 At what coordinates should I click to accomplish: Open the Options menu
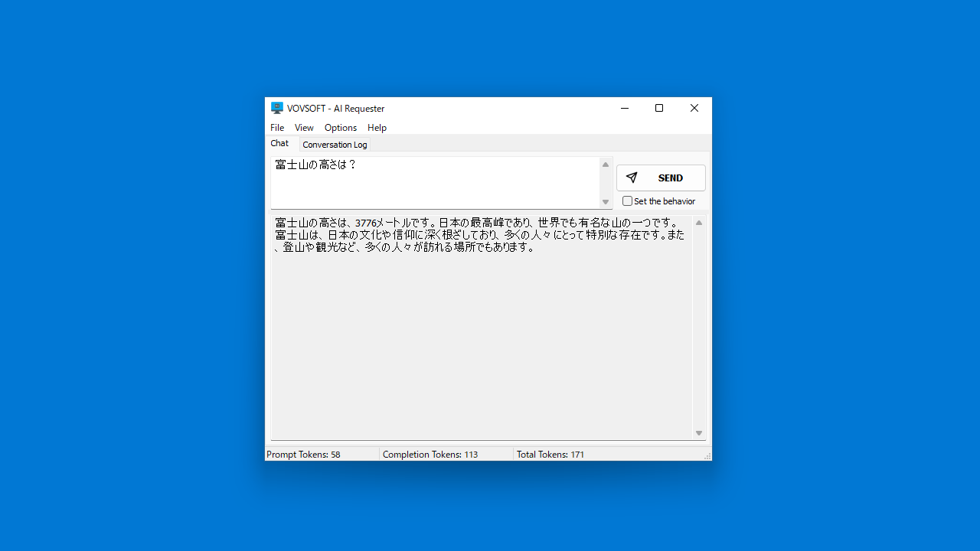coord(341,128)
